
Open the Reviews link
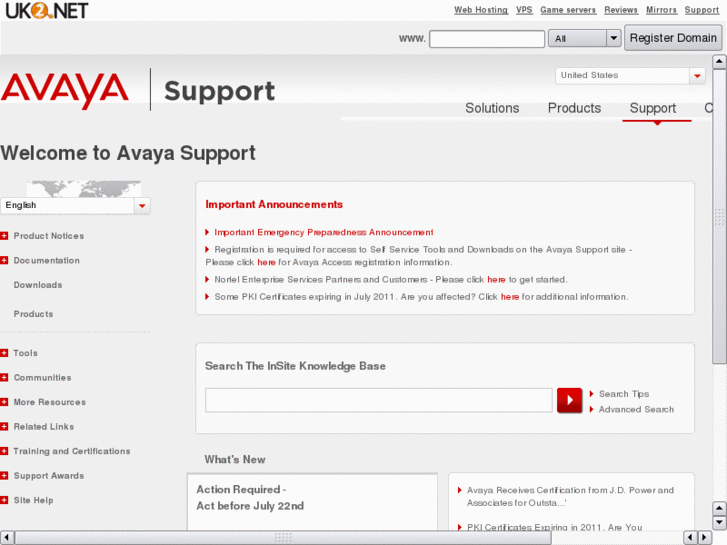coord(621,10)
